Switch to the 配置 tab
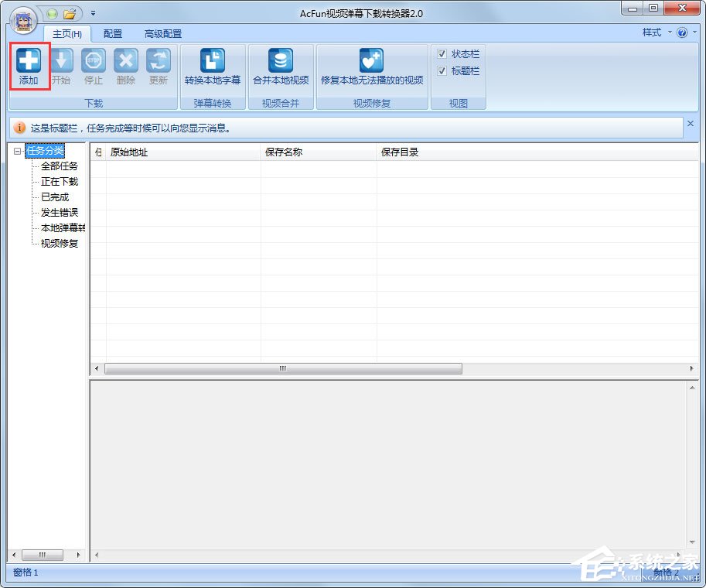This screenshot has height=588, width=706. 113,34
